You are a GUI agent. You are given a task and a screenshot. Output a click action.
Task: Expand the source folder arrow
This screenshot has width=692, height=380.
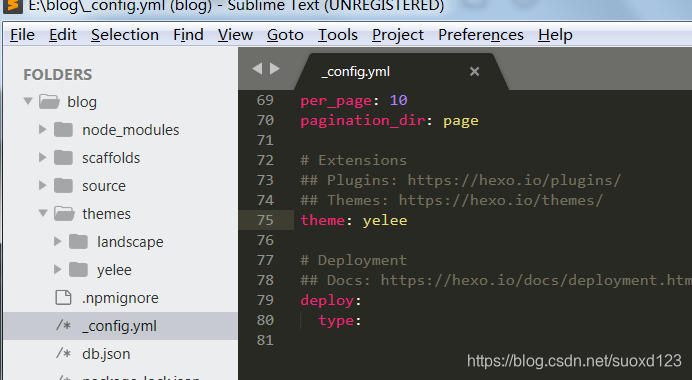[42, 185]
